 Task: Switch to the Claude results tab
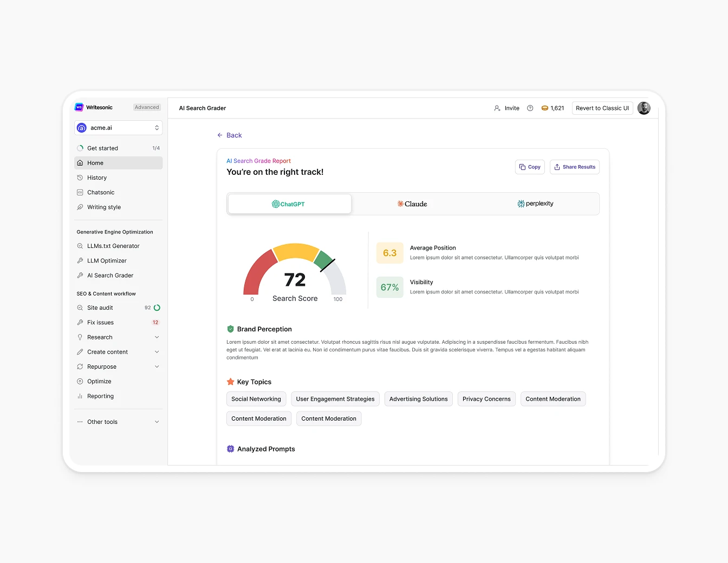tap(412, 204)
